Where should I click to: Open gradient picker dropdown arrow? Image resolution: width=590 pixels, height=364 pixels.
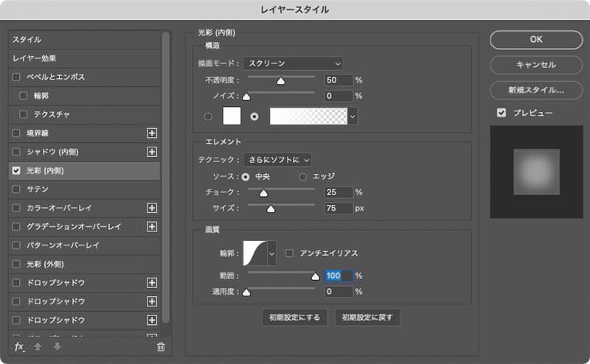(353, 116)
